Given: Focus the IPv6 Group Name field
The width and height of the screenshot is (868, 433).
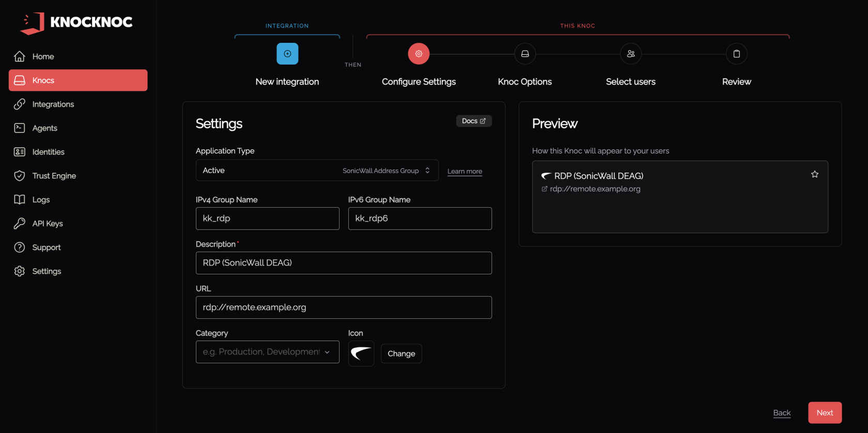Looking at the screenshot, I should (420, 219).
